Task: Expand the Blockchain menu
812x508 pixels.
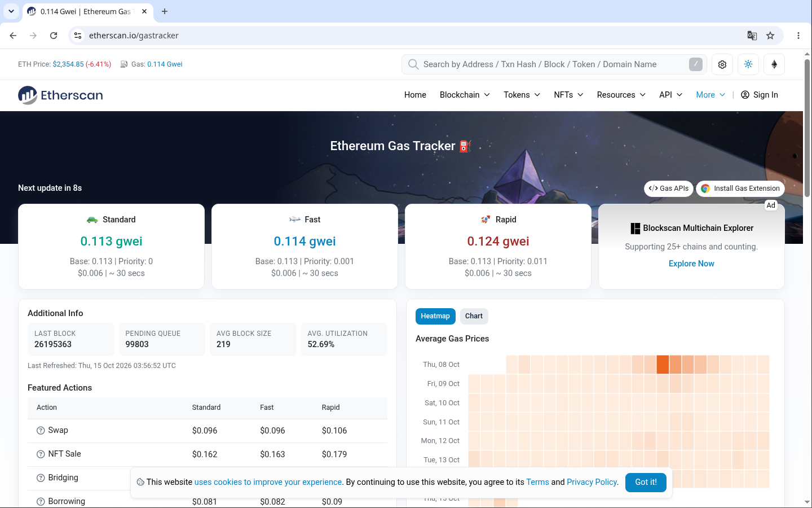Action: (x=465, y=95)
